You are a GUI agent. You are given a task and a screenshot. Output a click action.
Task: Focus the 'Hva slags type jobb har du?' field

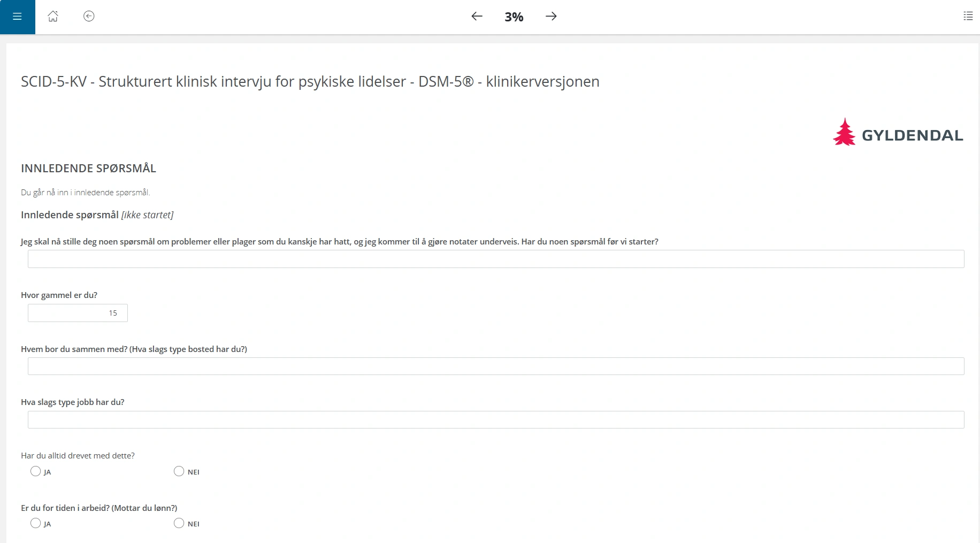pyautogui.click(x=496, y=420)
